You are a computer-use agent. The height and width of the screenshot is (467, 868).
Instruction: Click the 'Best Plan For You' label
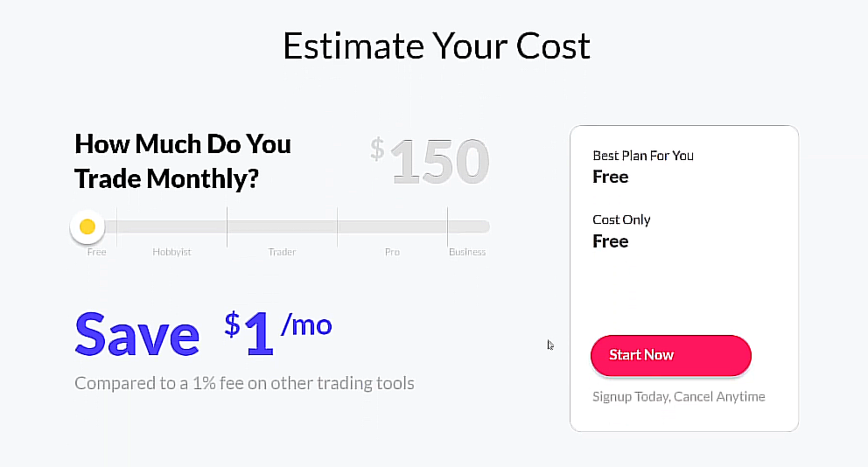tap(643, 156)
